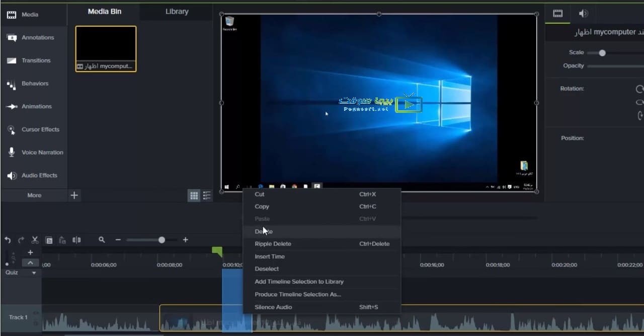This screenshot has height=336, width=644.
Task: Click the Split icon in timeline toolbar
Action: [x=76, y=240]
